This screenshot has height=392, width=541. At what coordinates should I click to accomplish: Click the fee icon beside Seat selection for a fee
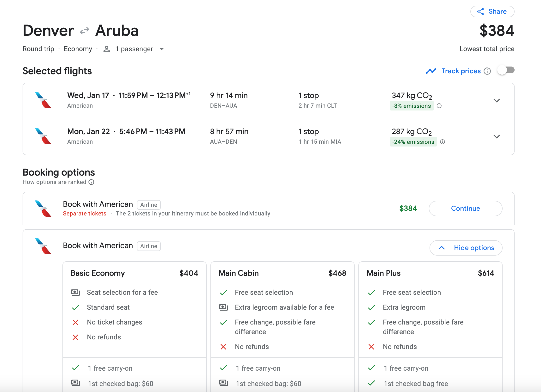coord(75,292)
